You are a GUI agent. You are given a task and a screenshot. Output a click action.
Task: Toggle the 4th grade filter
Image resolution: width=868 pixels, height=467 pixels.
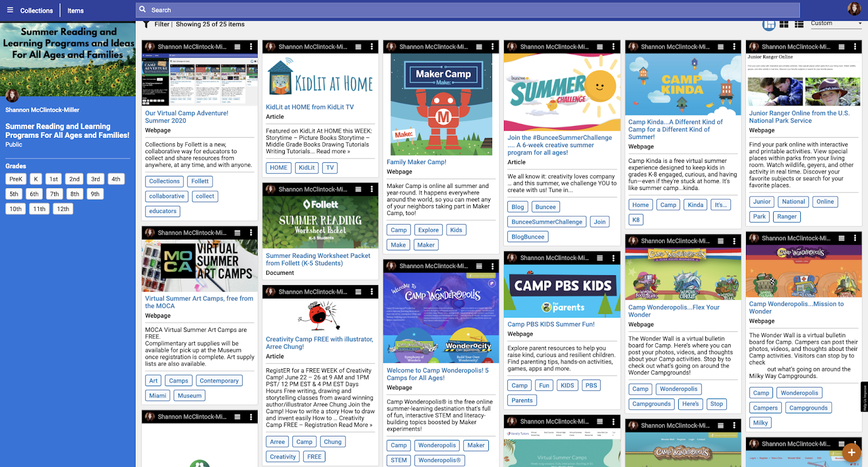coord(116,179)
